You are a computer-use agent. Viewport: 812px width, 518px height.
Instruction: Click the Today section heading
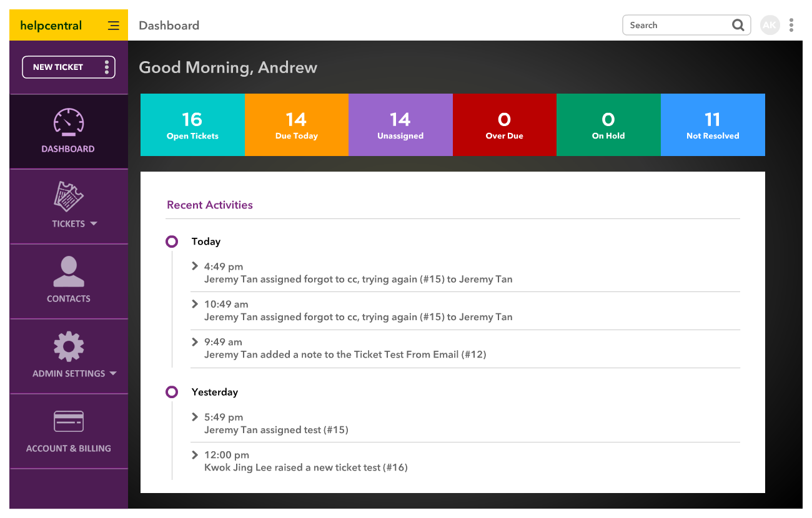click(206, 242)
